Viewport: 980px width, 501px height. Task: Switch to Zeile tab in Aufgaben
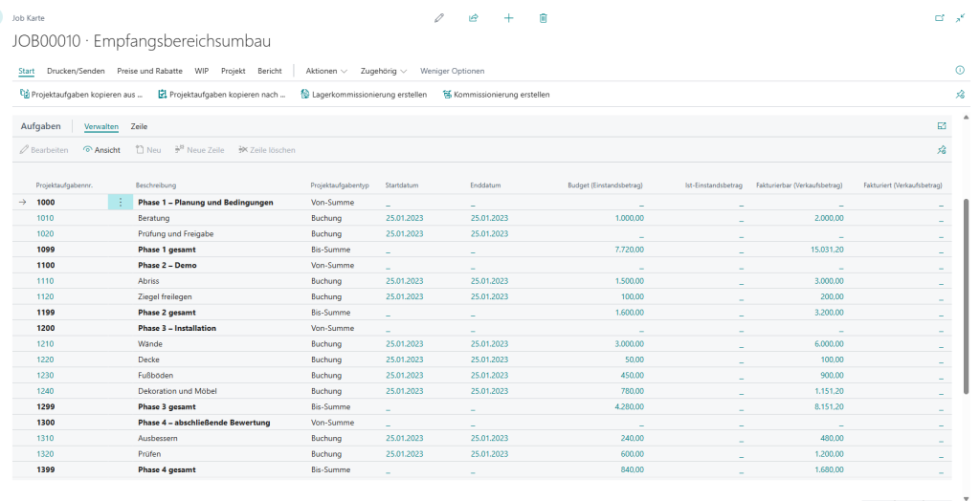[x=139, y=126]
